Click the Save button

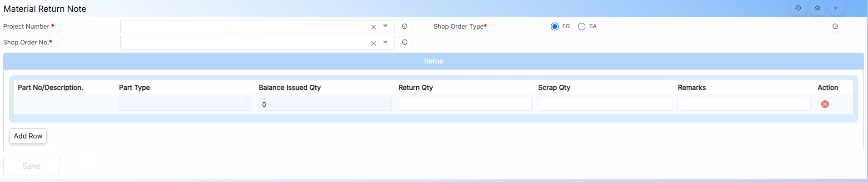[31, 166]
